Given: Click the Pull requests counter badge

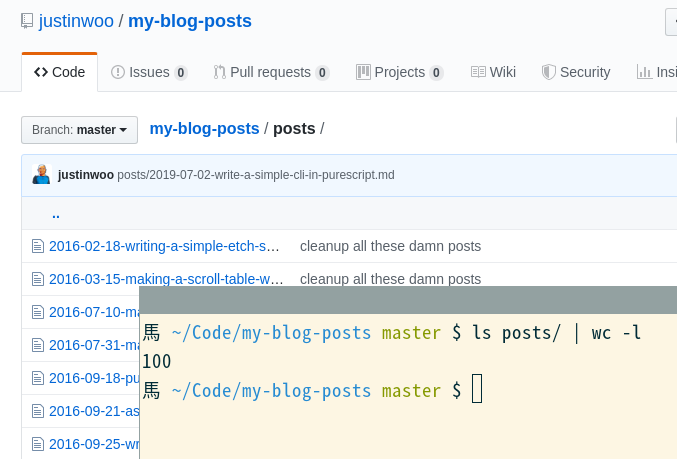Looking at the screenshot, I should 322,73.
